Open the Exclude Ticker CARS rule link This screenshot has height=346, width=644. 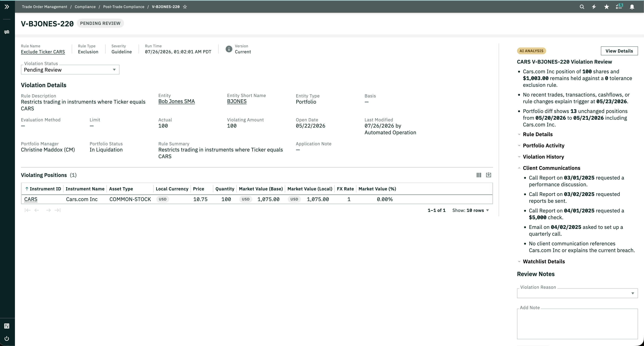[43, 52]
